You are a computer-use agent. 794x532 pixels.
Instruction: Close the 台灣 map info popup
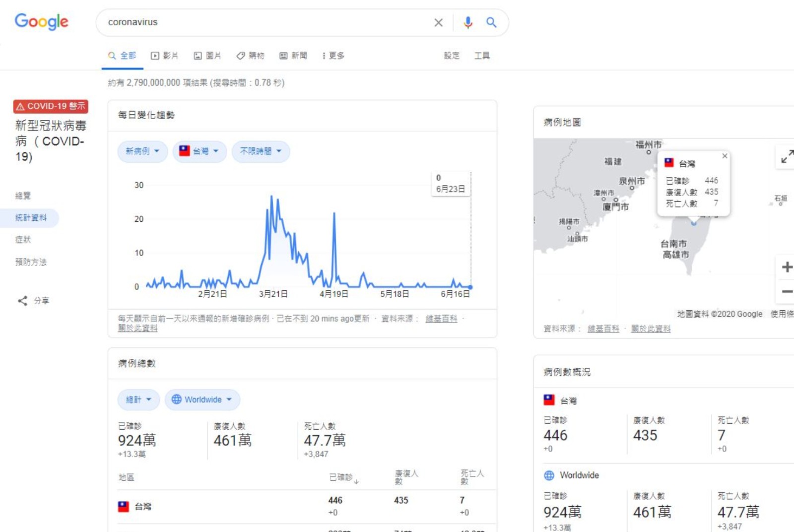pyautogui.click(x=725, y=156)
